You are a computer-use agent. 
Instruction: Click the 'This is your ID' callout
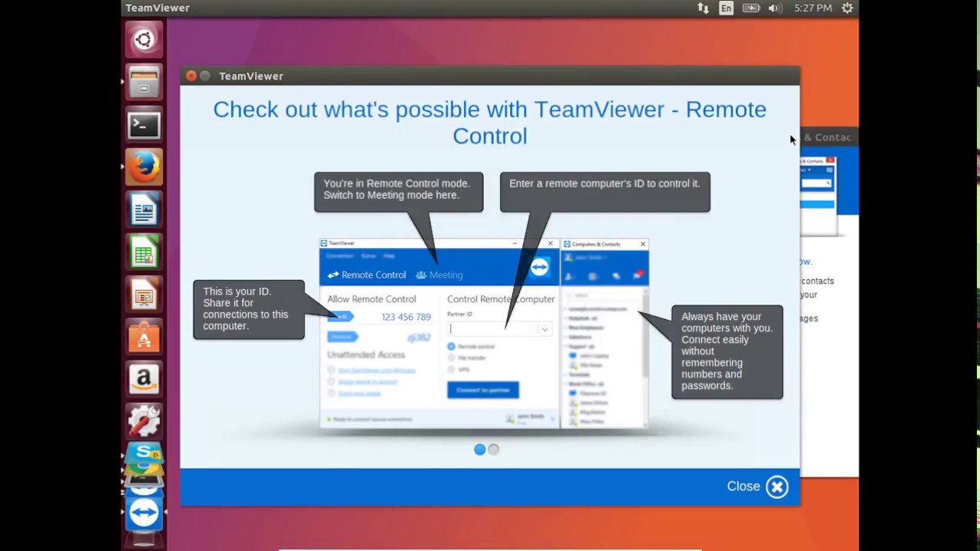(x=249, y=309)
